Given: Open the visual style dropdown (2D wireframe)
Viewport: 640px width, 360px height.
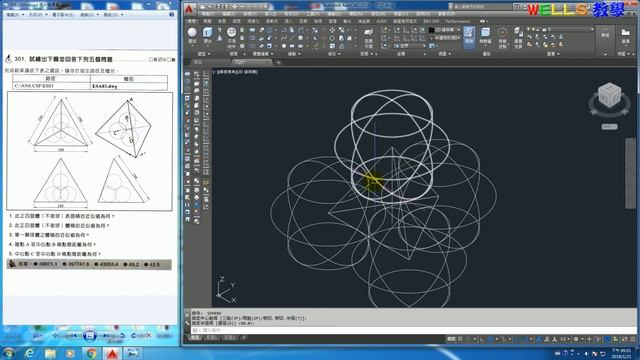Looking at the screenshot, I should [x=444, y=30].
